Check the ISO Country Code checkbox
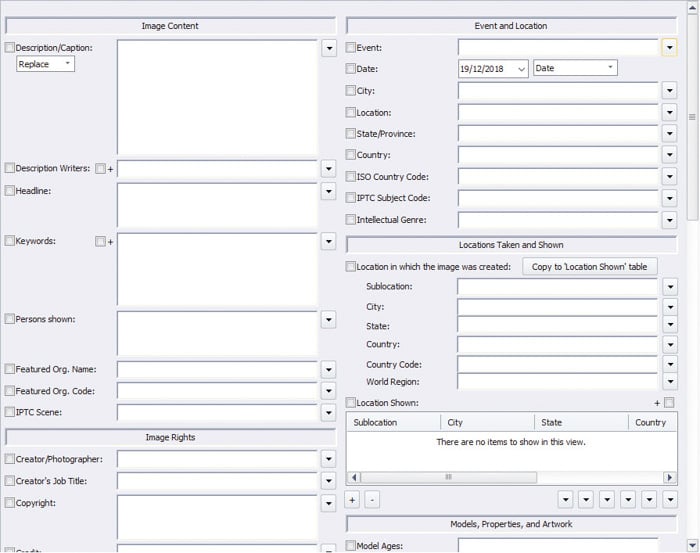 pos(350,176)
